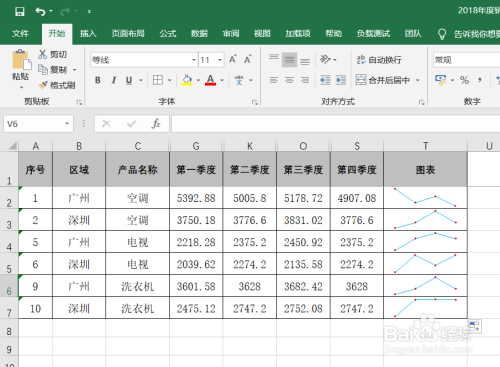The width and height of the screenshot is (500, 367).
Task: Click the increase font size icon
Action: [x=233, y=59]
